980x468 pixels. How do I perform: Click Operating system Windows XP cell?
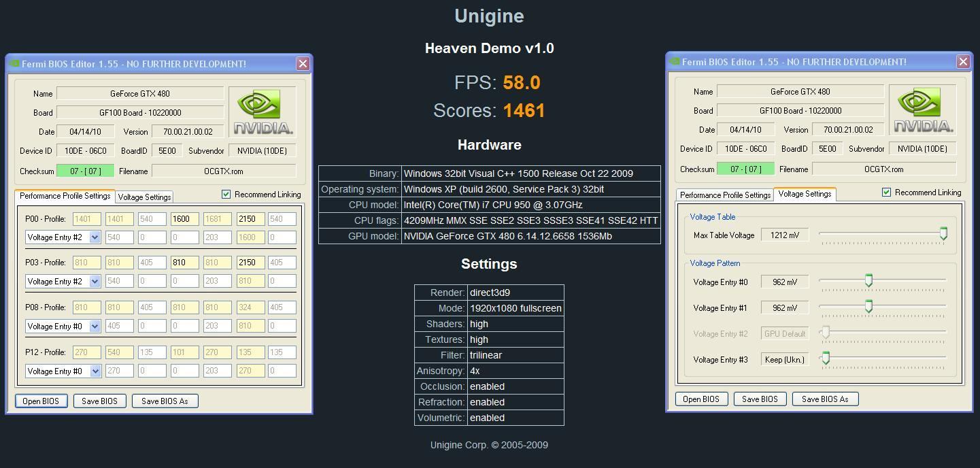[531, 189]
